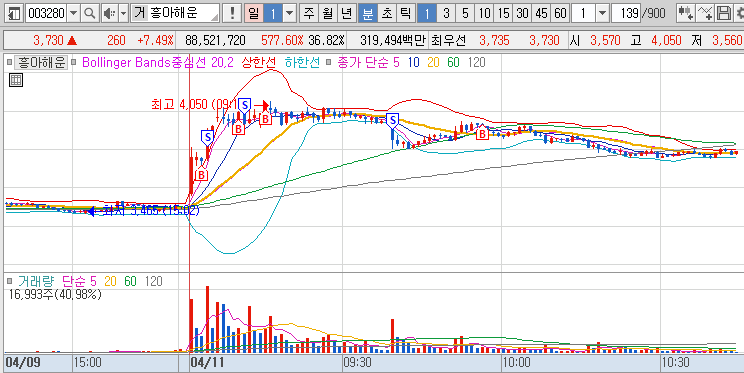Viewport: 744px width, 373px height.
Task: Select the 초 second chart button
Action: pos(387,13)
